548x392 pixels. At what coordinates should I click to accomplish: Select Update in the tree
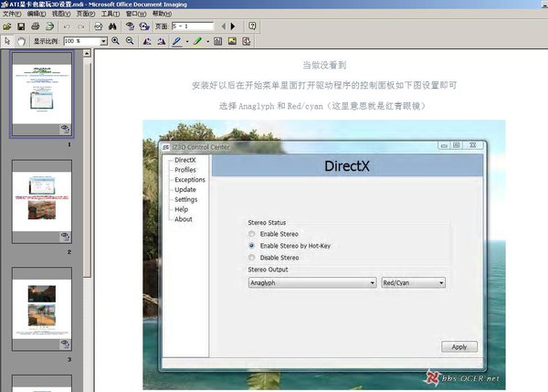click(x=185, y=189)
